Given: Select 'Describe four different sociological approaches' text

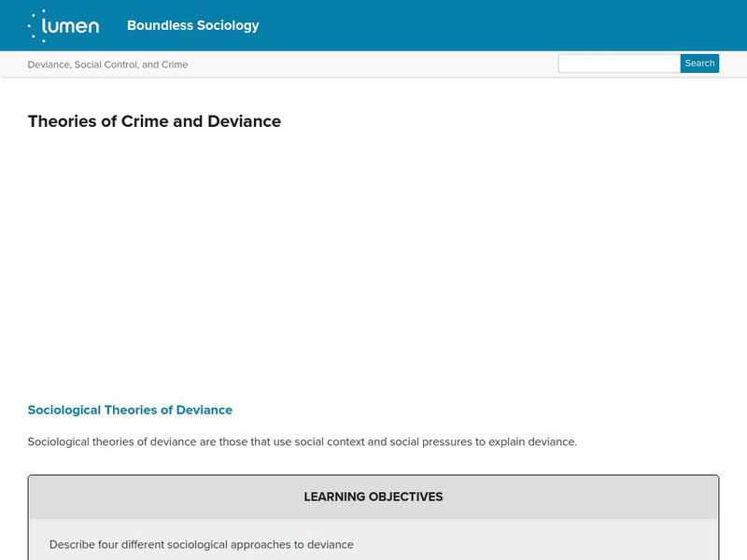Looking at the screenshot, I should [202, 544].
